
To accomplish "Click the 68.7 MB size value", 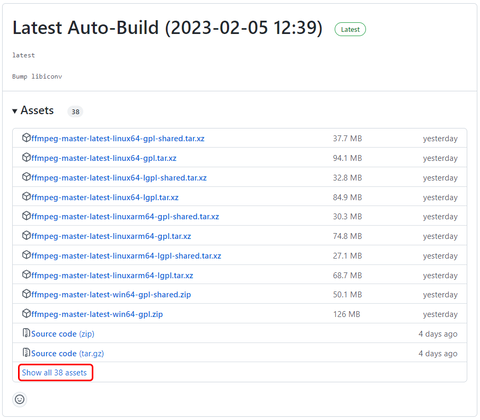I will point(347,276).
